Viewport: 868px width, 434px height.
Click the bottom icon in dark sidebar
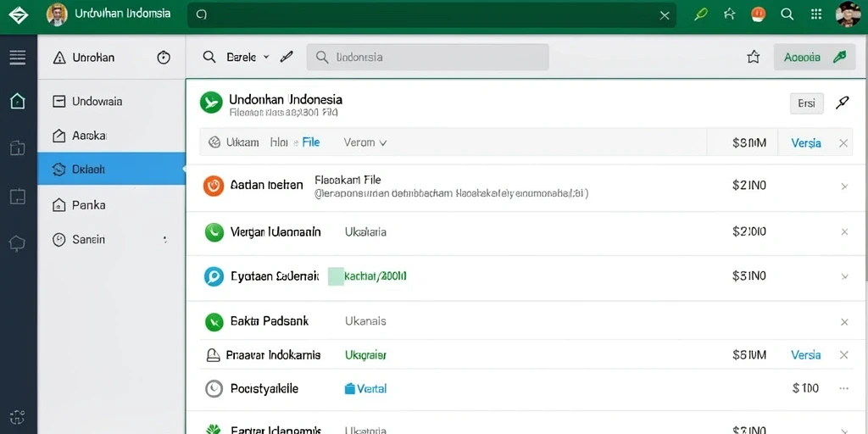[18, 418]
